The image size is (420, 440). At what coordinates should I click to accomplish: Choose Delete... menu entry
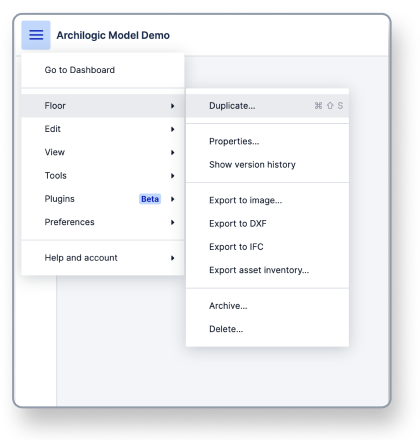point(267,329)
